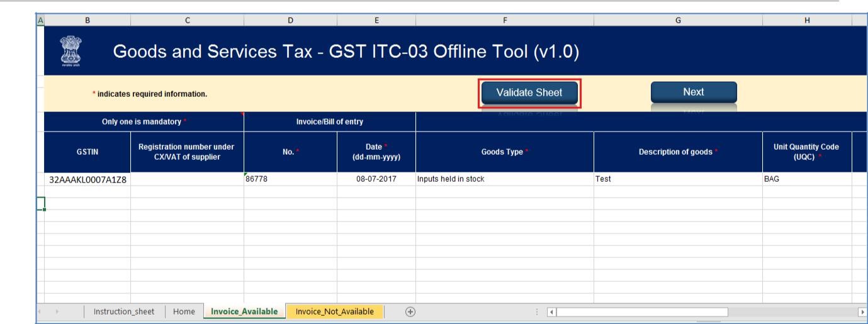The image size is (868, 324).
Task: Click the GSTIN column heading
Action: coord(87,151)
